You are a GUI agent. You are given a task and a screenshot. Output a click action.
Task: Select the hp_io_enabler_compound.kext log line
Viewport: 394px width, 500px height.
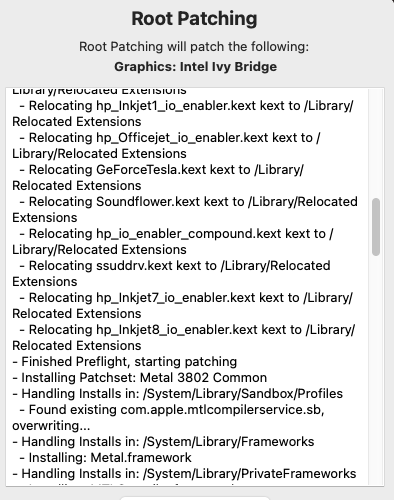[x=173, y=242]
